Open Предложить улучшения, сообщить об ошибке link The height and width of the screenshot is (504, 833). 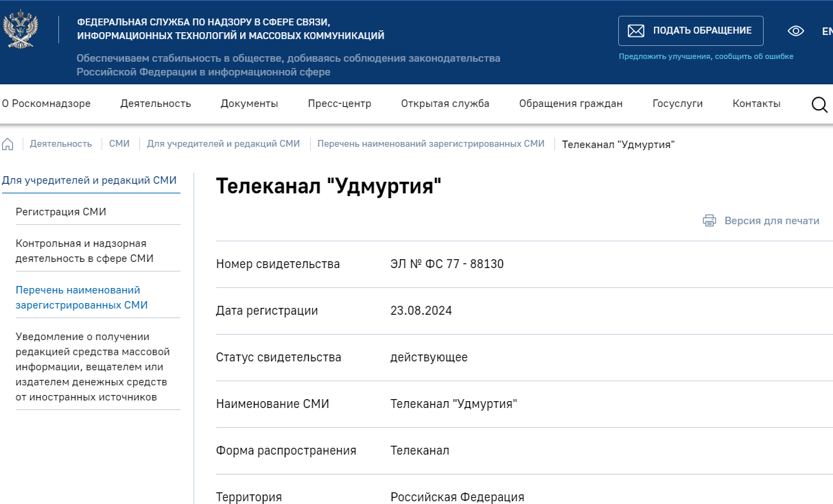pyautogui.click(x=706, y=56)
